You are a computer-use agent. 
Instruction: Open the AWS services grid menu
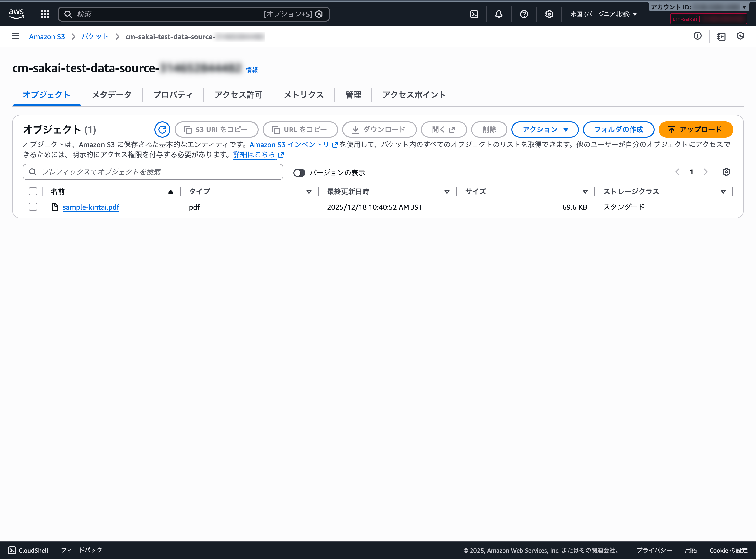[45, 14]
